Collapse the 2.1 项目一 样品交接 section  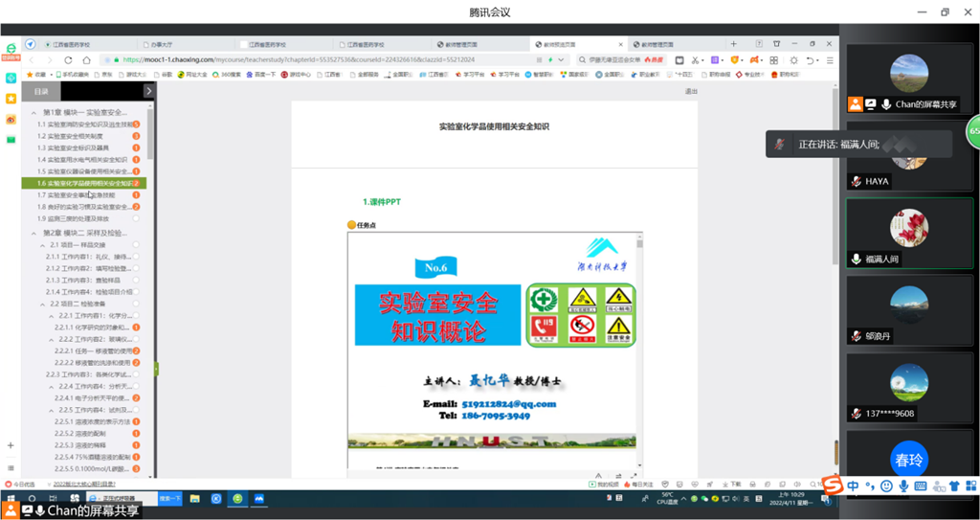(42, 244)
